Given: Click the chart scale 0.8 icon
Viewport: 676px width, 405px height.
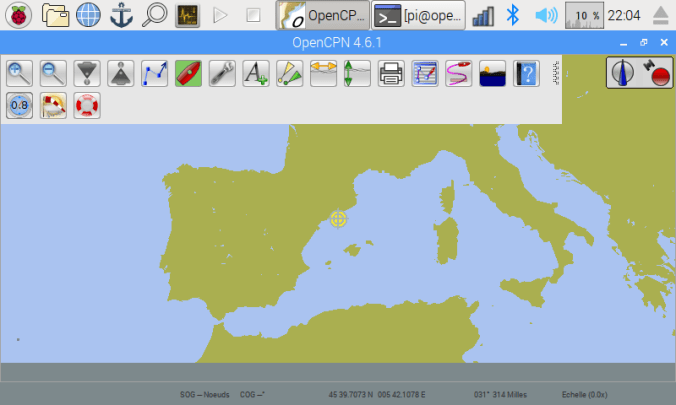Looking at the screenshot, I should (20, 105).
